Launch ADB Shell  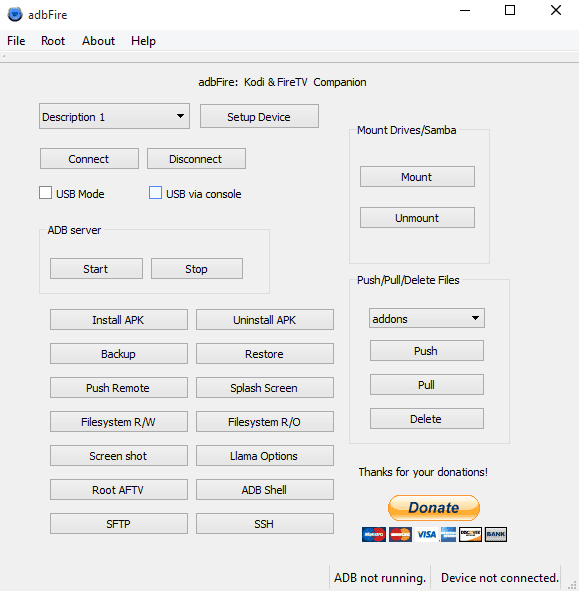[x=265, y=490]
